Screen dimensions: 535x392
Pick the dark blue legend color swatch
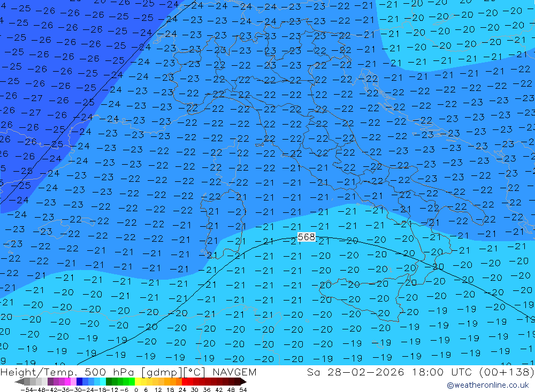(x=79, y=381)
